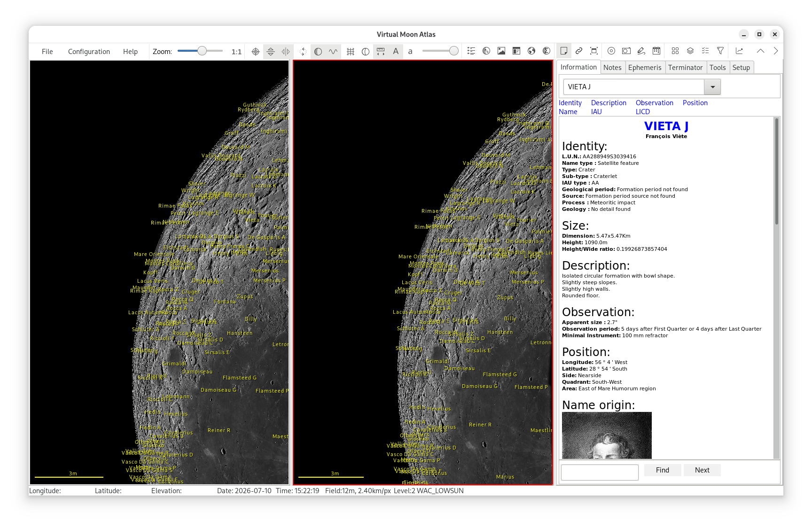The width and height of the screenshot is (812, 527).
Task: Click the center-on-target crosshair icon
Action: (256, 52)
